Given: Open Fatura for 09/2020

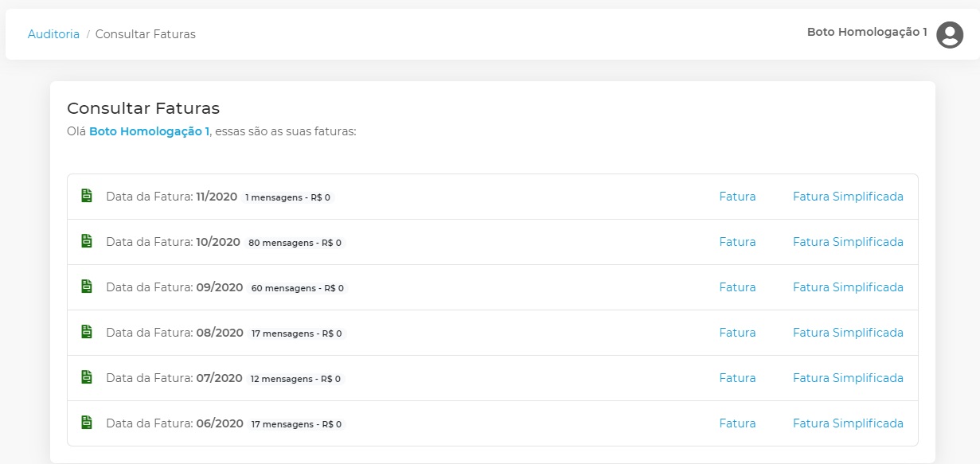Looking at the screenshot, I should click(737, 287).
